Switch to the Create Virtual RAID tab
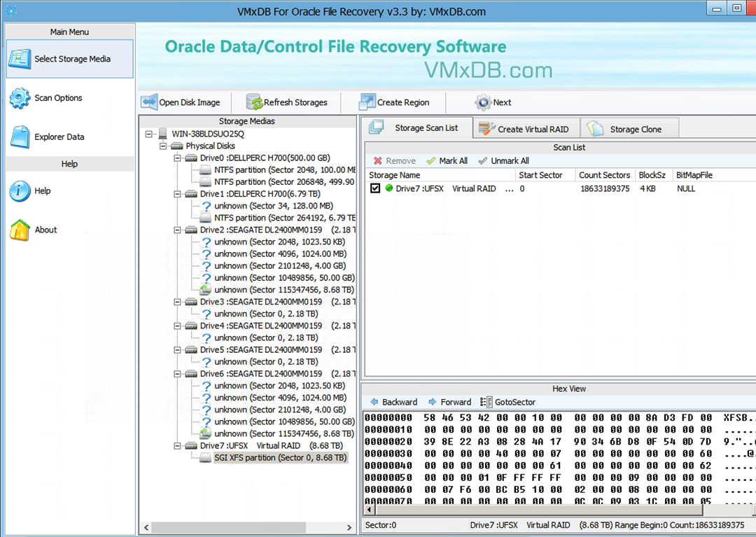This screenshot has height=537, width=756. 526,129
